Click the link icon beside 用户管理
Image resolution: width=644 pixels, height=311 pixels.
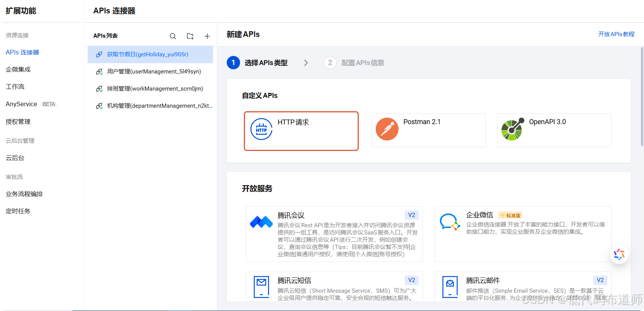tap(99, 72)
